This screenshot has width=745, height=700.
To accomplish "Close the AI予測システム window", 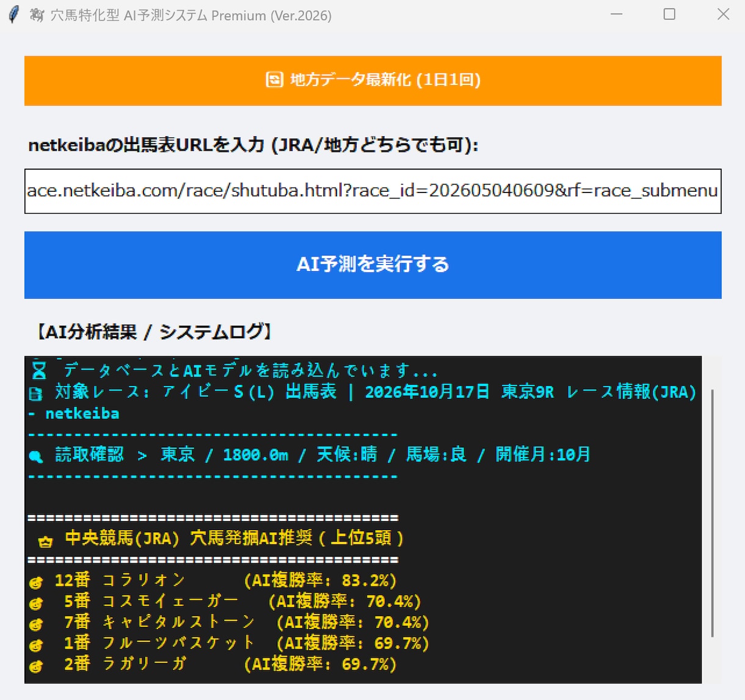I will click(x=723, y=14).
